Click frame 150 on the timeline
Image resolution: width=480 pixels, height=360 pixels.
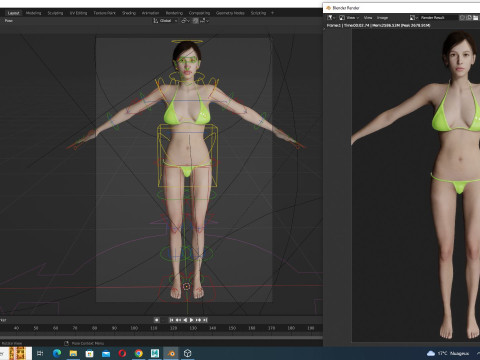232,328
